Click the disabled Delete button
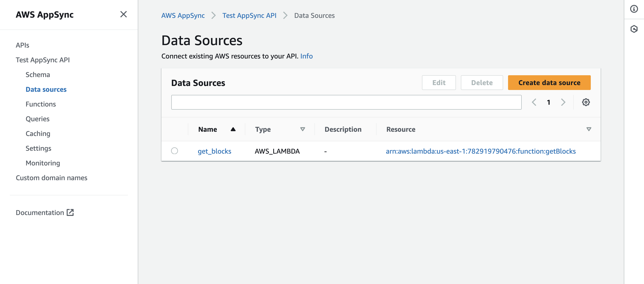This screenshot has width=644, height=284. tap(482, 83)
